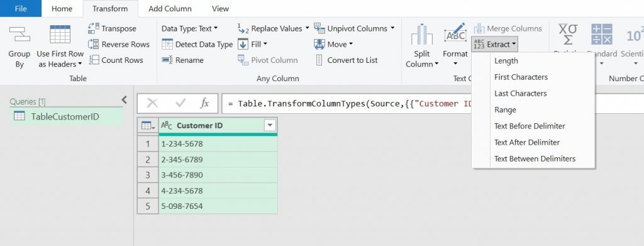Click the Reverse Rows icon
This screenshot has height=246, width=644.
(94, 44)
